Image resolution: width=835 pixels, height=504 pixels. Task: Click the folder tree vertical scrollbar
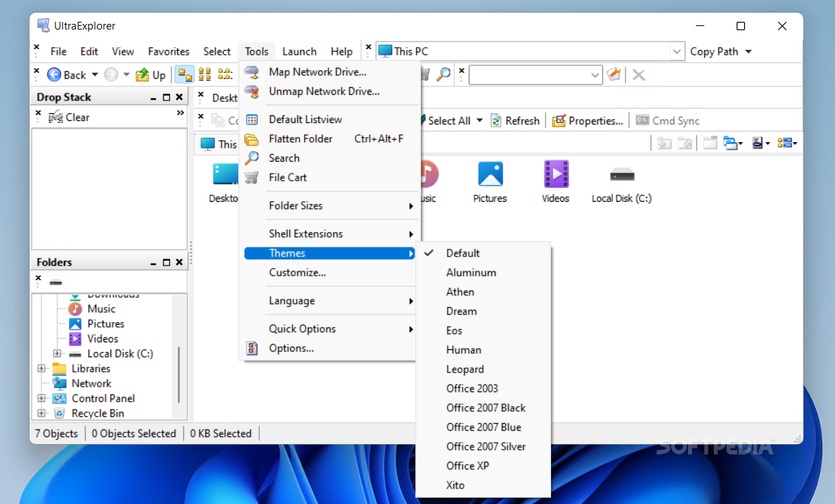[x=179, y=375]
